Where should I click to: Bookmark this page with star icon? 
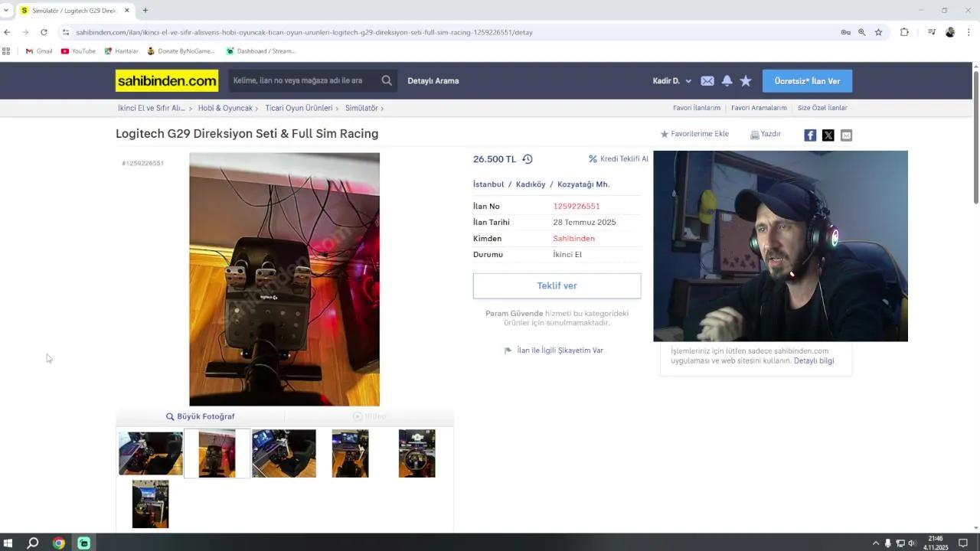(878, 32)
